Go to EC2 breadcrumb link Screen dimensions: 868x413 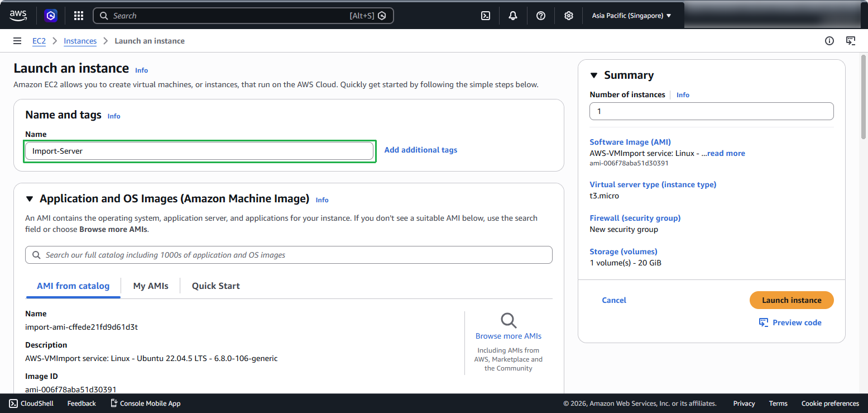coord(39,41)
